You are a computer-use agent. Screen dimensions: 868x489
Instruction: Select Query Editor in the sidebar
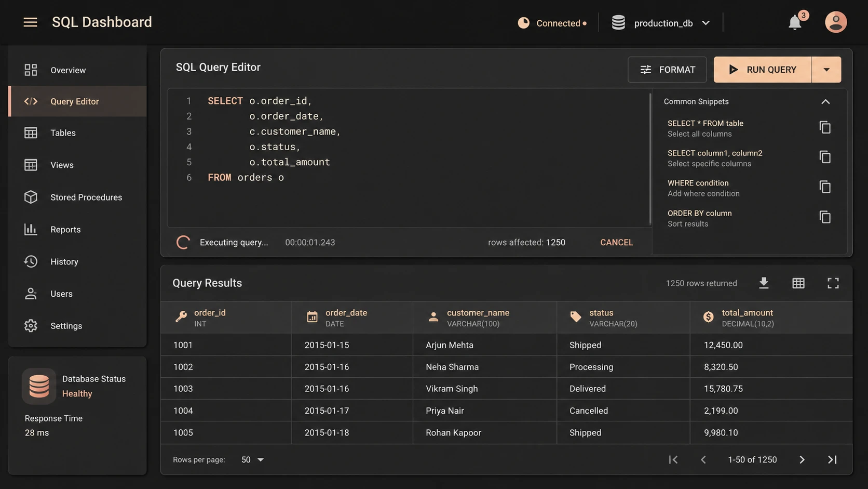[77, 101]
